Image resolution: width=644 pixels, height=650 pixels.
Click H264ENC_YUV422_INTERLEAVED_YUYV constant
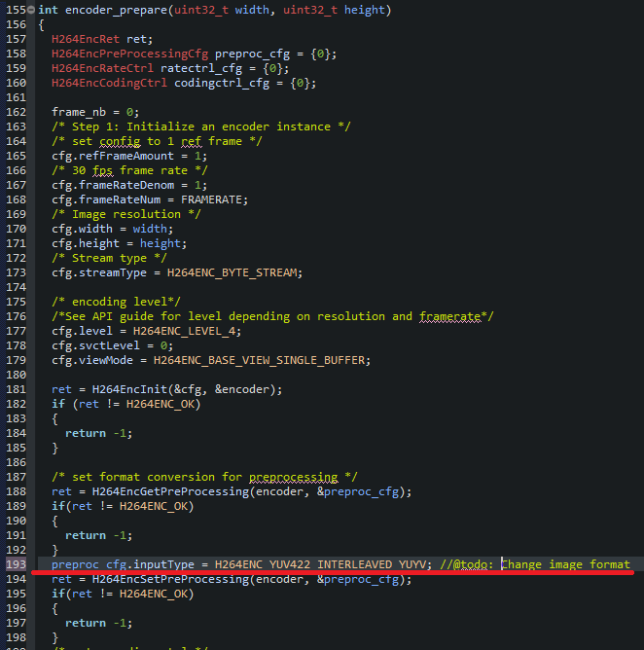[320, 564]
